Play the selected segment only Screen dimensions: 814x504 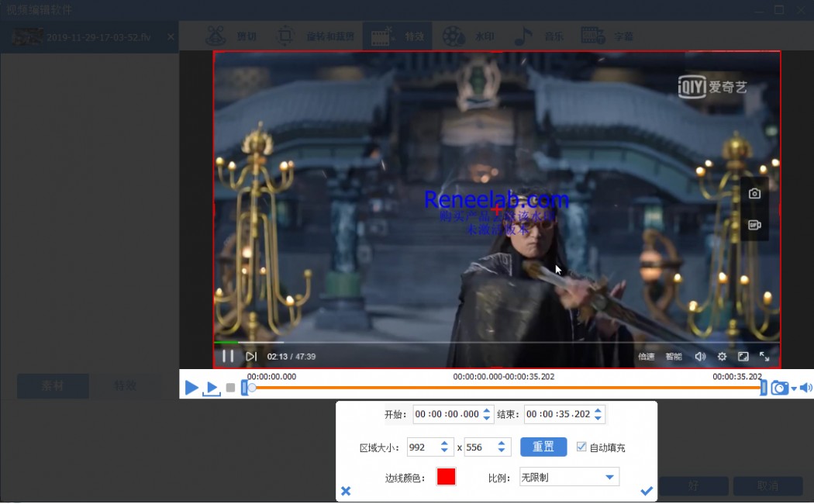(212, 388)
